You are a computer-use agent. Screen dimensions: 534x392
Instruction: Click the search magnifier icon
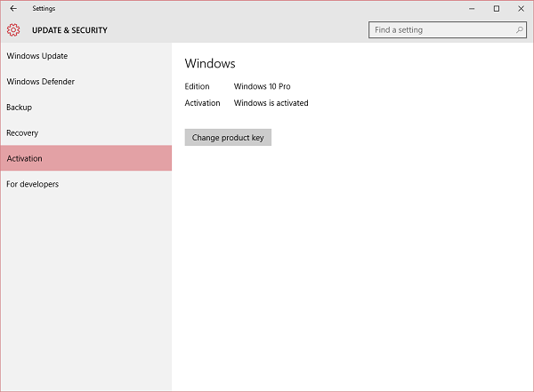(520, 30)
